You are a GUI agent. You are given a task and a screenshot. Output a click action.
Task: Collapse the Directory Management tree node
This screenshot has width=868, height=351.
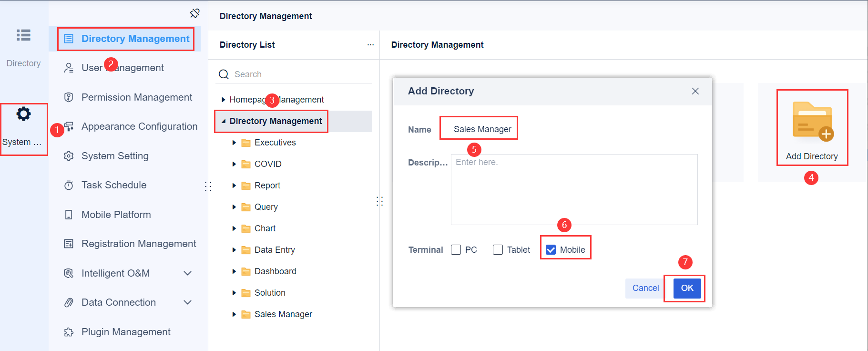[223, 121]
